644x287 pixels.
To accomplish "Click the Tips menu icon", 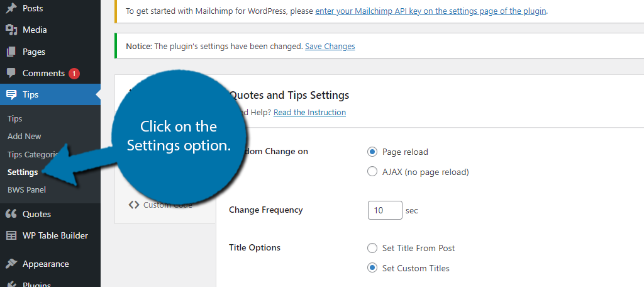I will 11,94.
